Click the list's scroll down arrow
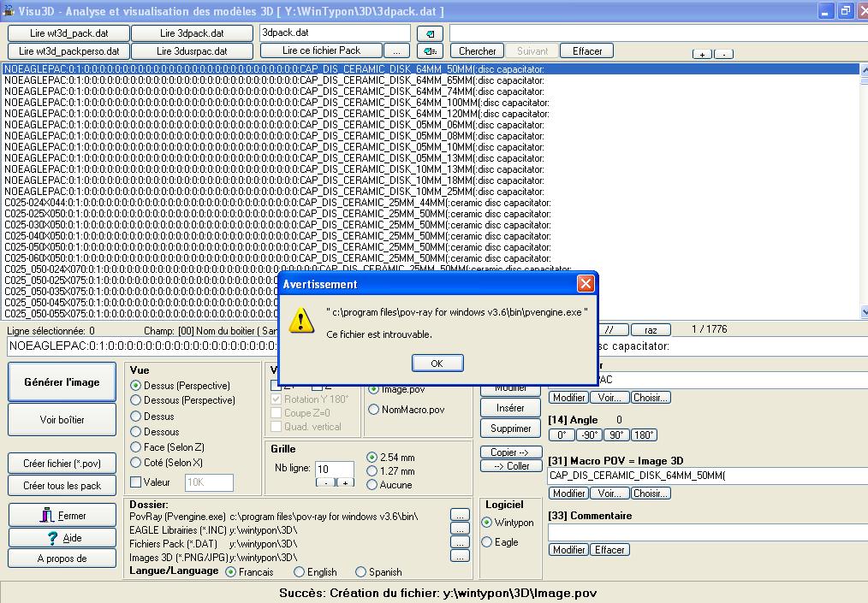The image size is (868, 603). point(864,312)
